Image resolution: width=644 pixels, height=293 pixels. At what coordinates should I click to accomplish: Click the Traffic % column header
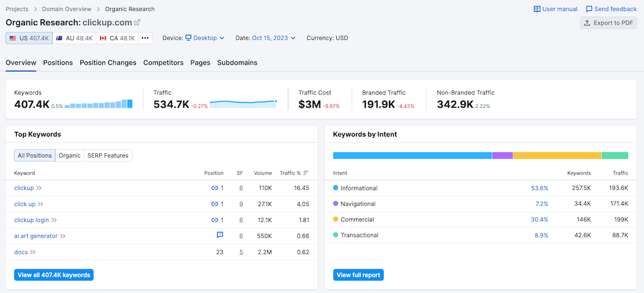290,173
